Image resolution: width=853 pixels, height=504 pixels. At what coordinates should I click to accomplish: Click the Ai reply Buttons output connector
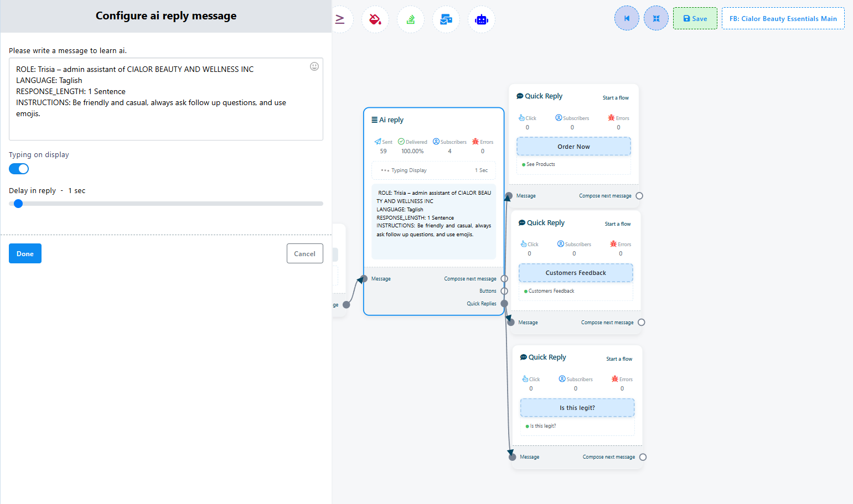[x=504, y=291]
